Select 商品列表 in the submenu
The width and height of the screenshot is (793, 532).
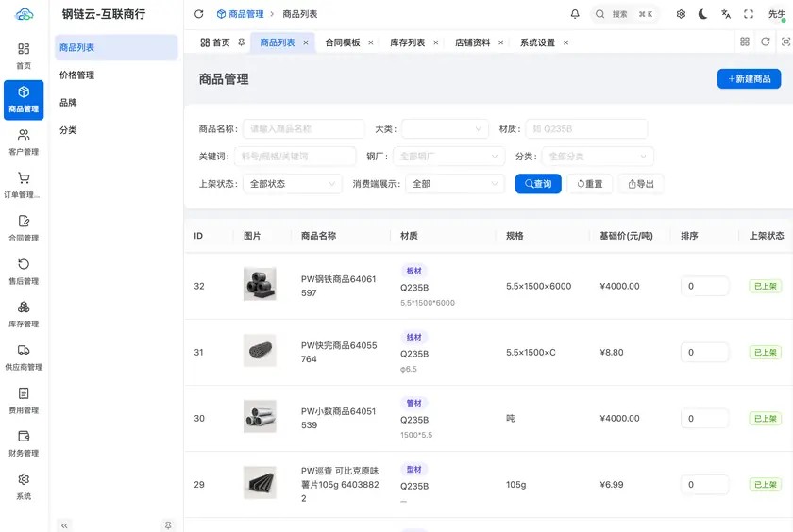(x=116, y=47)
